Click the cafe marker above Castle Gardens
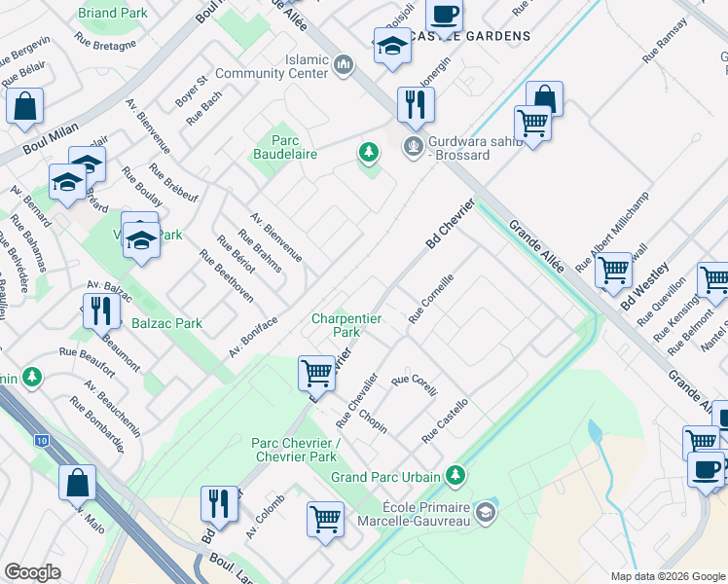 click(x=445, y=17)
